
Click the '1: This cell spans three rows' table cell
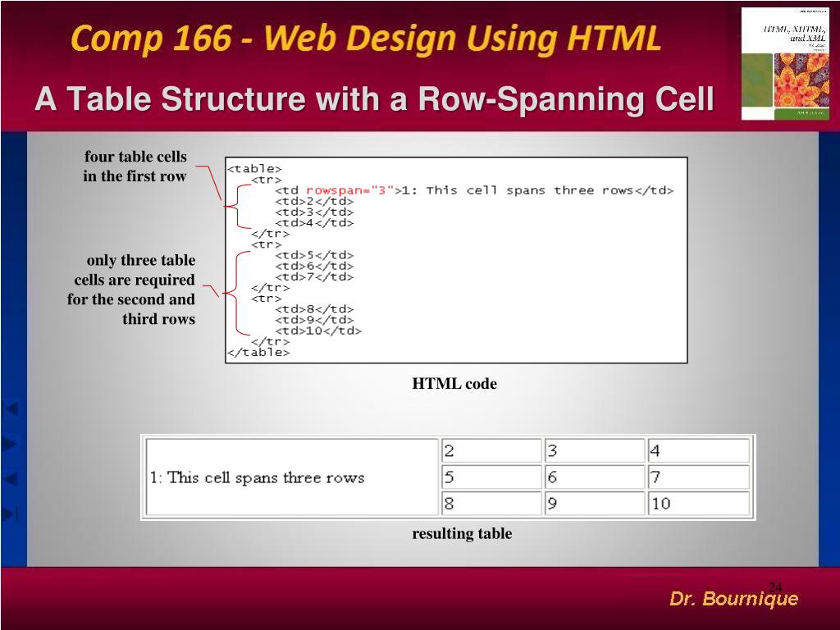coord(292,477)
